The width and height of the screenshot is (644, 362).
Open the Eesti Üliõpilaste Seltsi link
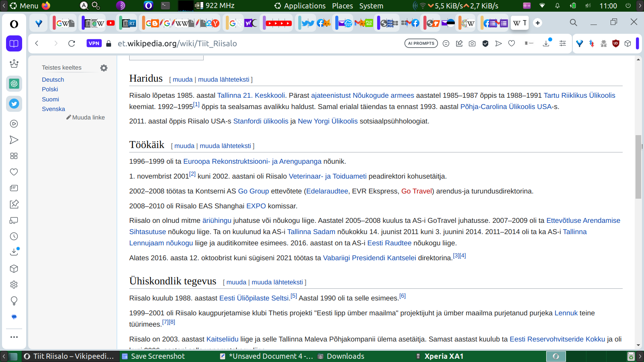pyautogui.click(x=254, y=298)
